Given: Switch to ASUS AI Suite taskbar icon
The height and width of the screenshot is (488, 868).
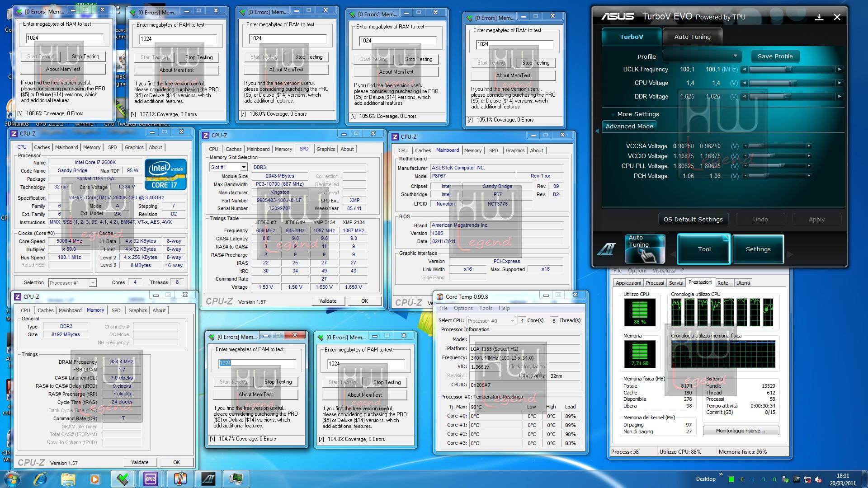Looking at the screenshot, I should pyautogui.click(x=208, y=479).
